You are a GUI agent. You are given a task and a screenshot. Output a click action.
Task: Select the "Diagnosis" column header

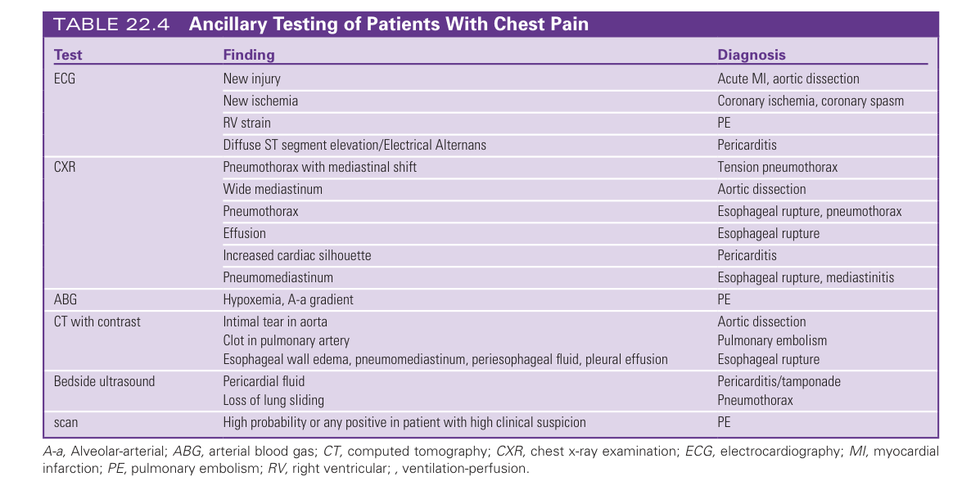coord(751,56)
